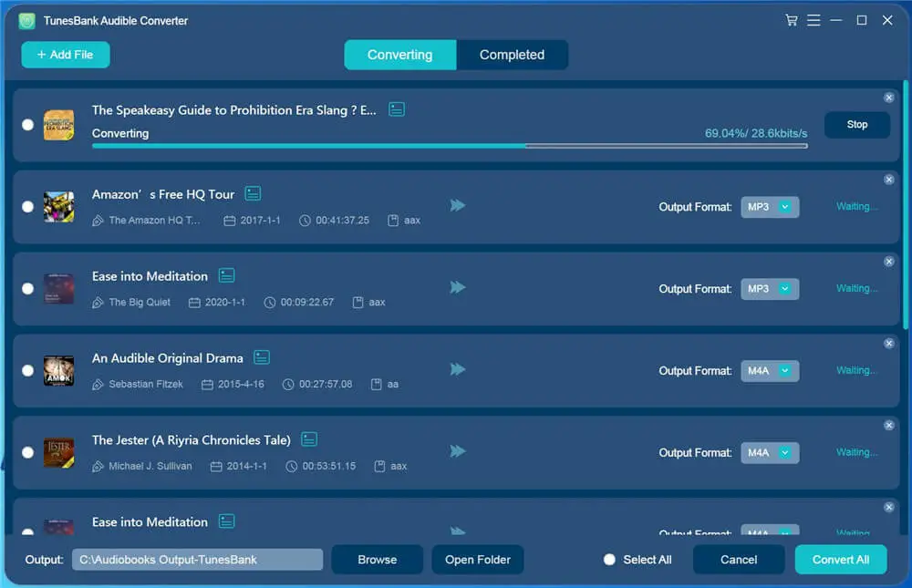The width and height of the screenshot is (912, 588).
Task: Click the 'Waiting...' status for The Jester
Action: 856,452
